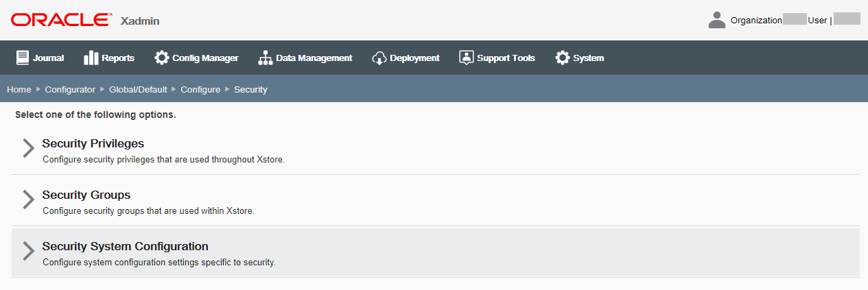Viewport: 868px width, 290px height.
Task: Click the Oracle logo
Action: click(x=60, y=20)
